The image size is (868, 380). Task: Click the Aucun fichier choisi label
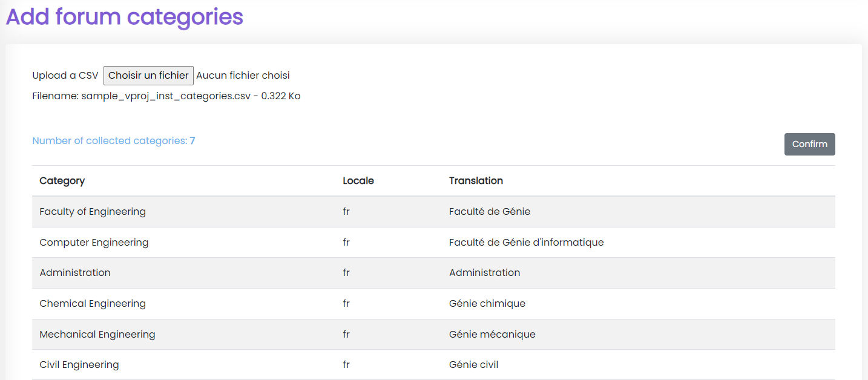242,75
